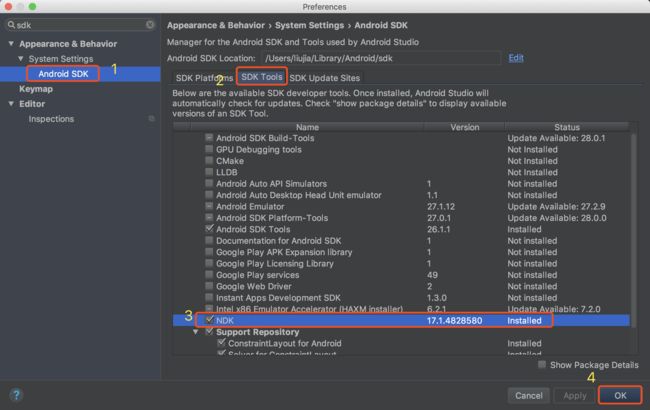Image resolution: width=650 pixels, height=410 pixels.
Task: Check the LLDB checkbox
Action: tap(209, 172)
